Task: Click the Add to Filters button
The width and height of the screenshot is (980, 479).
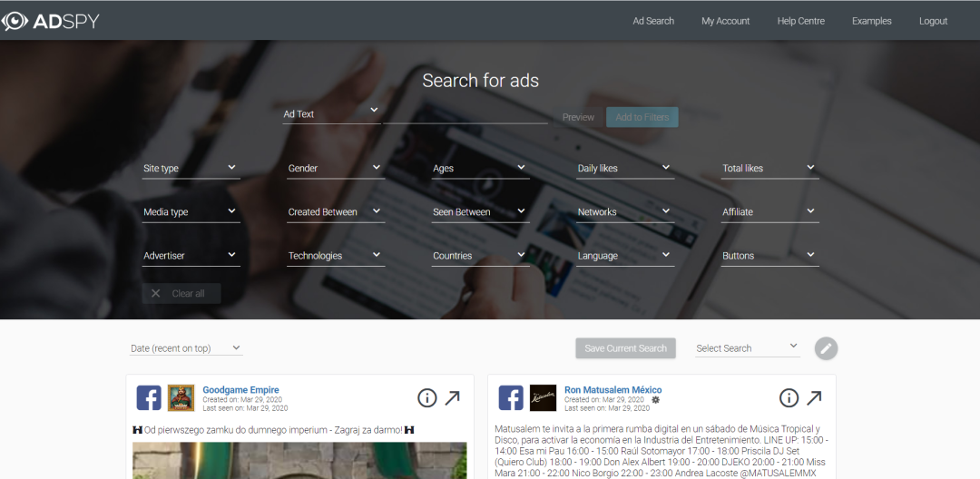Action: (642, 117)
